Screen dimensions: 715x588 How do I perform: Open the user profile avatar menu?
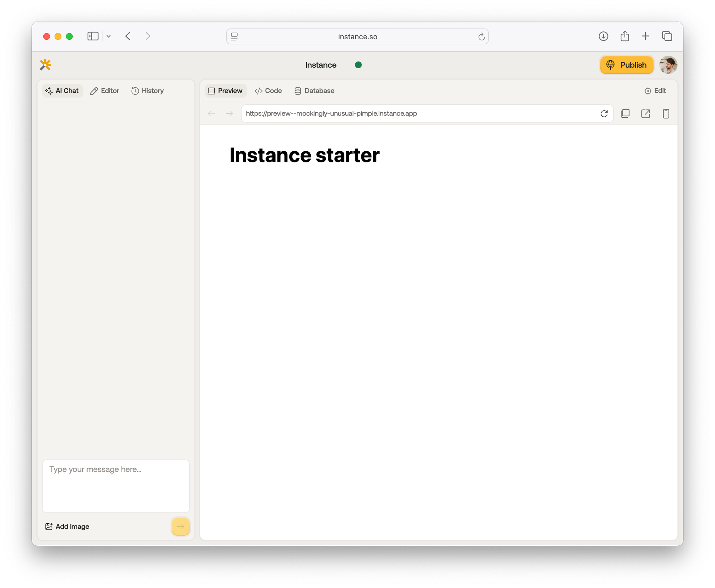(x=668, y=65)
